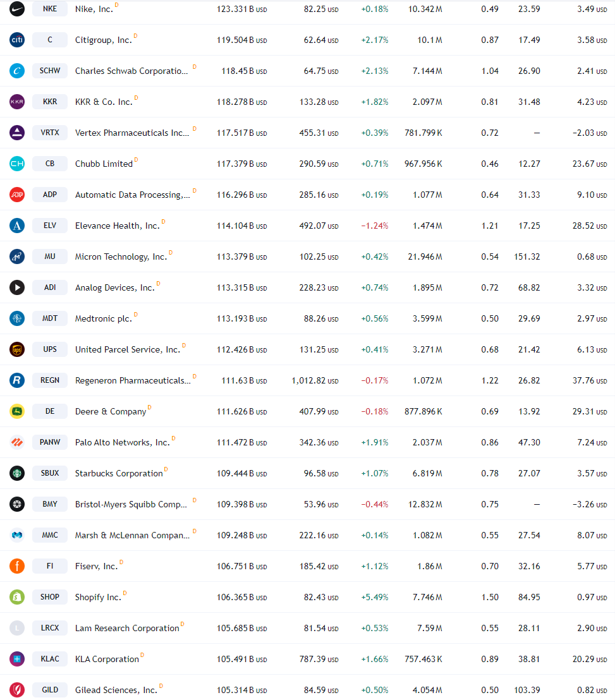Click the Chubb Limited logo icon
This screenshot has height=700, width=615.
(x=17, y=164)
